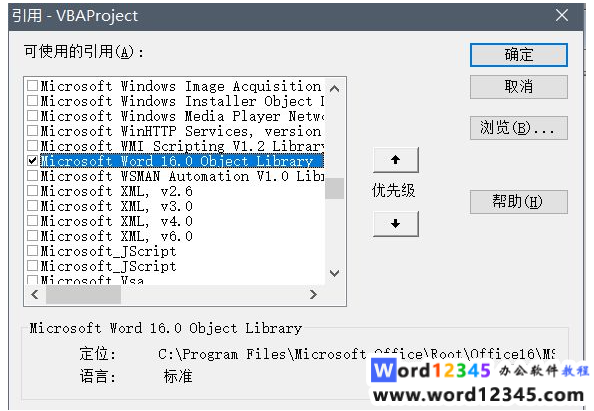Select the Microsoft WSMAN Automation row text
The image size is (594, 411).
[182, 176]
